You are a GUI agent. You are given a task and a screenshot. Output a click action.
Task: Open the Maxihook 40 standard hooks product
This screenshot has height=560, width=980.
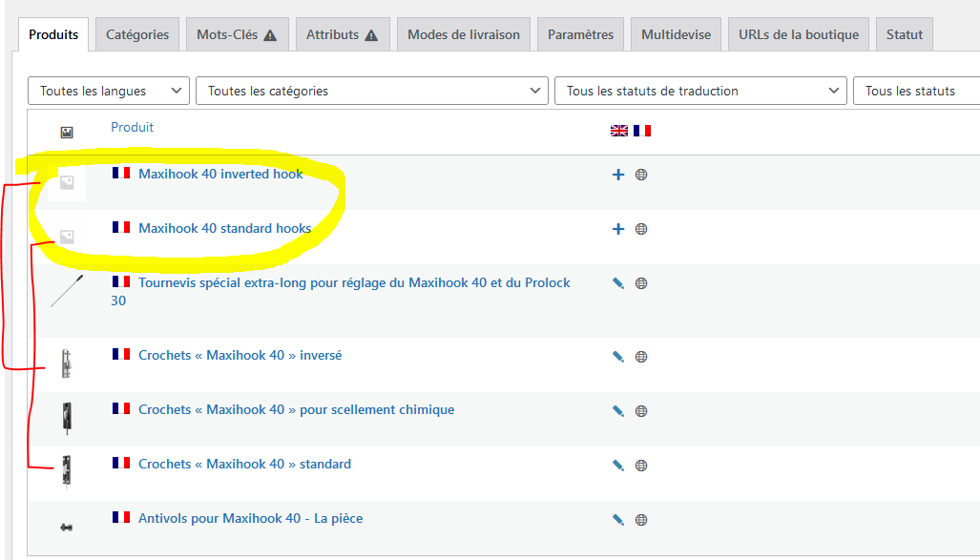225,228
